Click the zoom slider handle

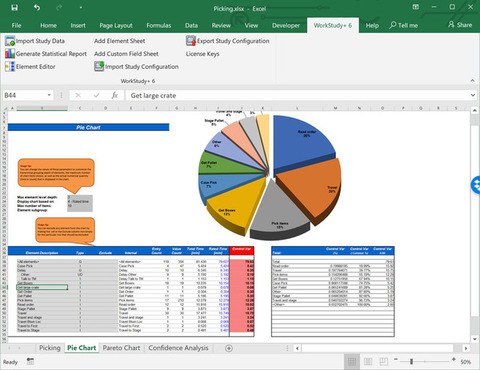pyautogui.click(x=411, y=361)
